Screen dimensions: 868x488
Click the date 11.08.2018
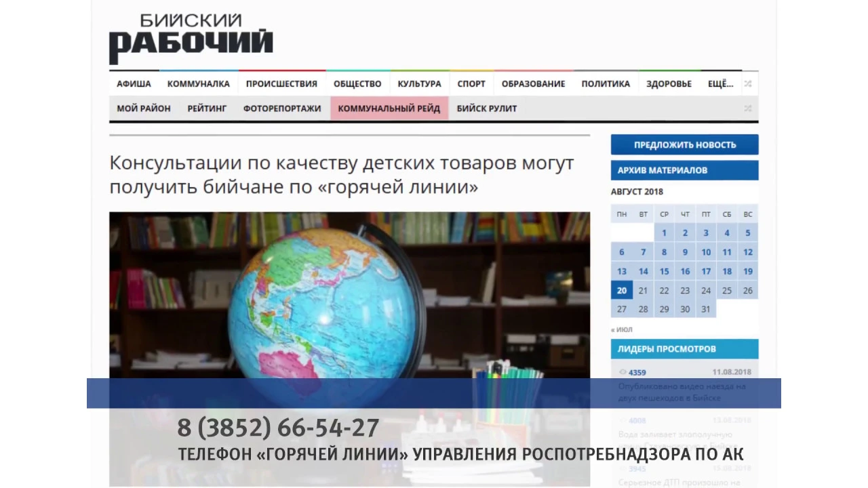(732, 372)
